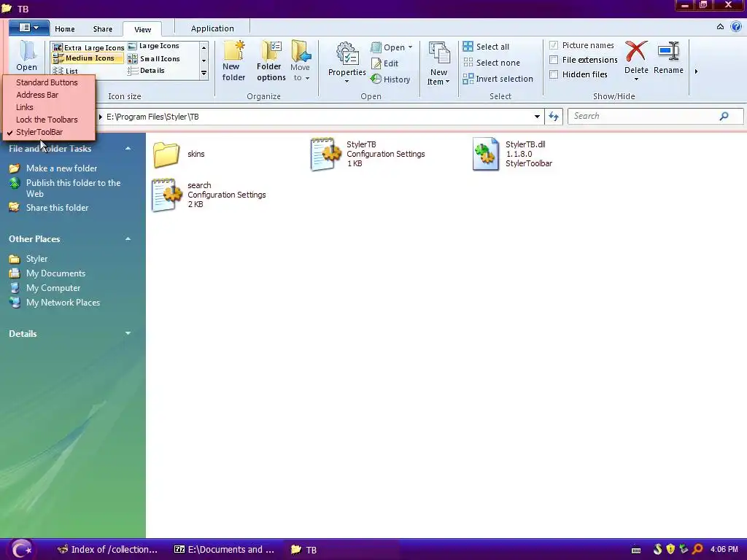Click the Rename icon

tap(668, 51)
